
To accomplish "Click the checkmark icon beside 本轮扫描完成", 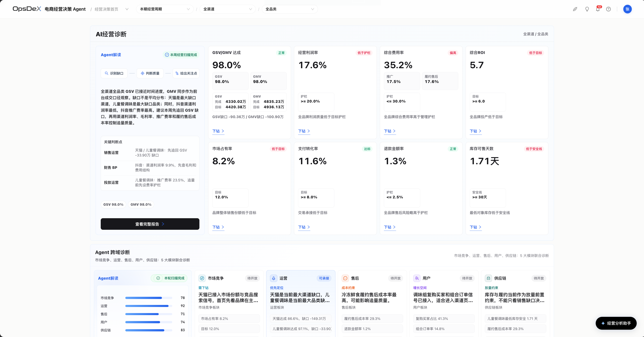I will coord(158,278).
